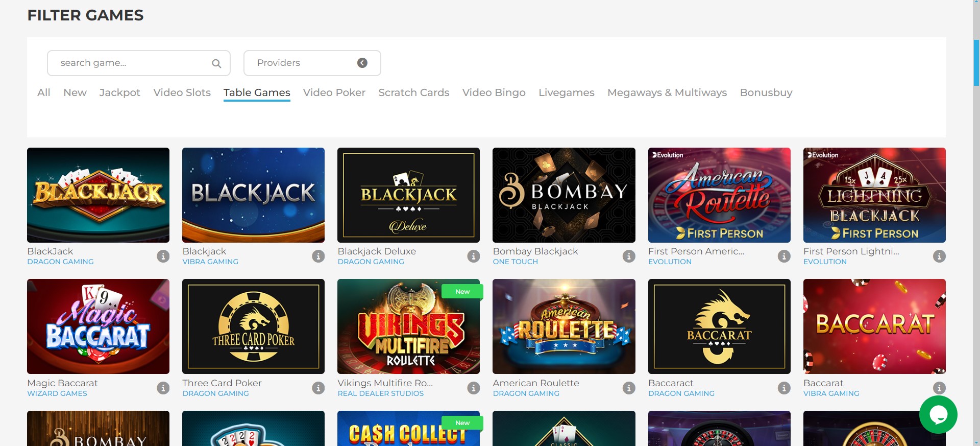Launch Blackjack Deluxe game thumbnail

[409, 195]
